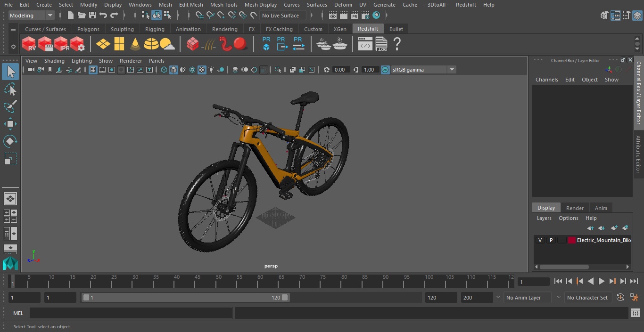The width and height of the screenshot is (644, 332).
Task: Open shelf options gear menu
Action: click(13, 47)
